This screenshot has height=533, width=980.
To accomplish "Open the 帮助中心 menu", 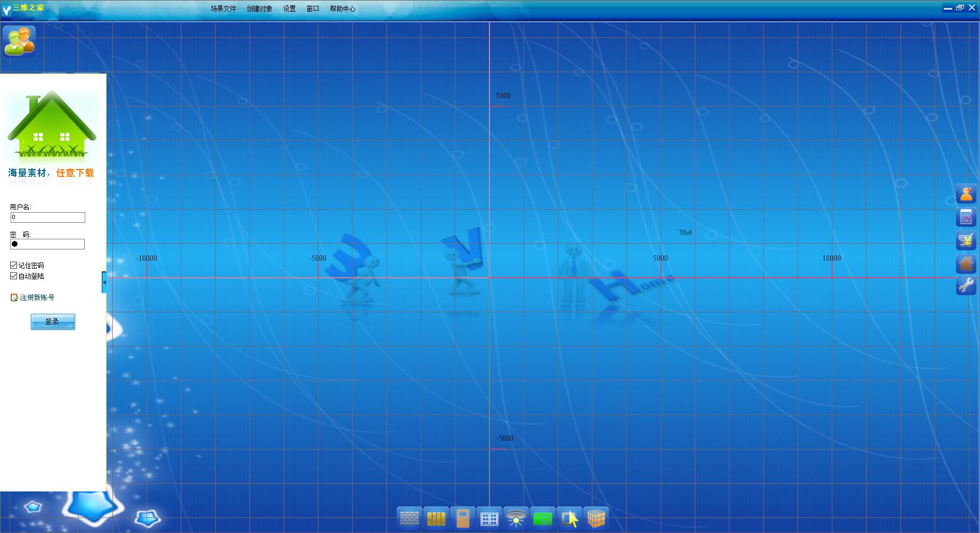I will [342, 9].
